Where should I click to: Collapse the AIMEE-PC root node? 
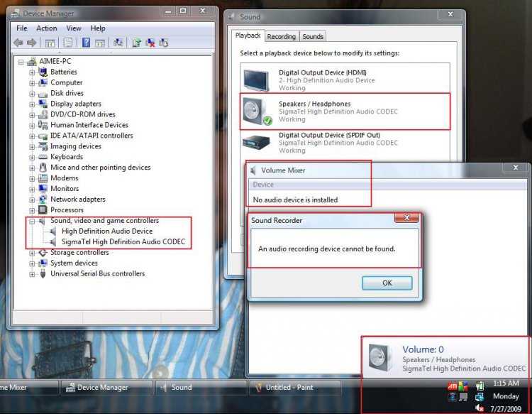pos(21,62)
